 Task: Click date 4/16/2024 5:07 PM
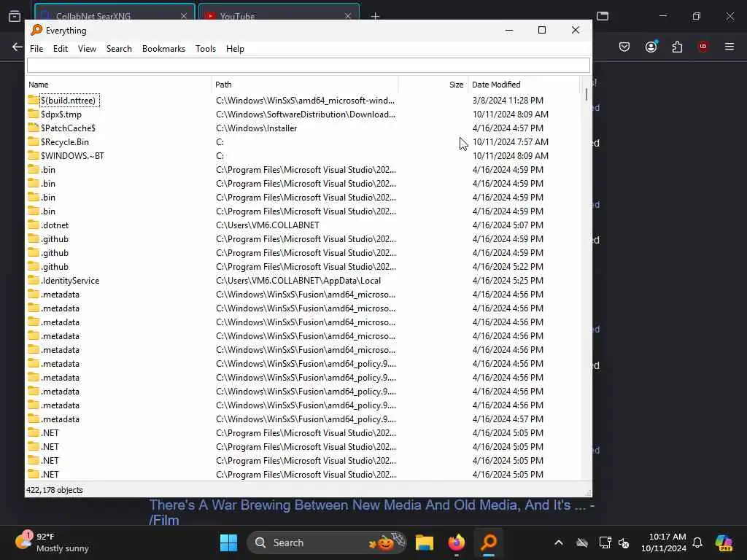[x=508, y=225]
